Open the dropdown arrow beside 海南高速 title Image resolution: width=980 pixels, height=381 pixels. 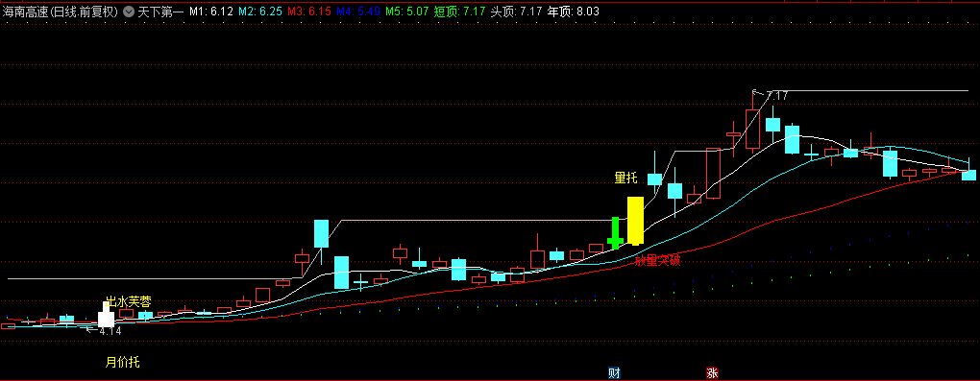pyautogui.click(x=128, y=12)
